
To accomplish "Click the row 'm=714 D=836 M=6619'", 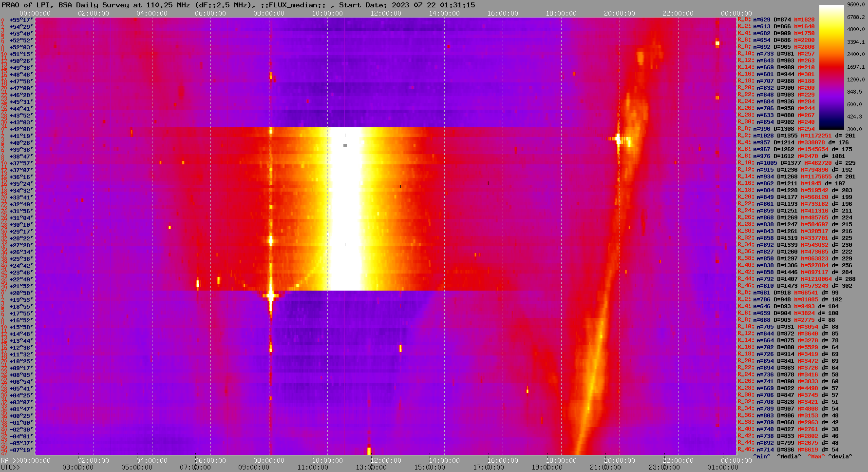I will pos(788,450).
